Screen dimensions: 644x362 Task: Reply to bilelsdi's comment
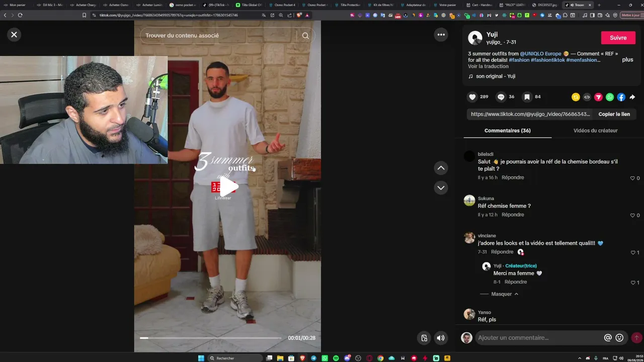pyautogui.click(x=513, y=177)
